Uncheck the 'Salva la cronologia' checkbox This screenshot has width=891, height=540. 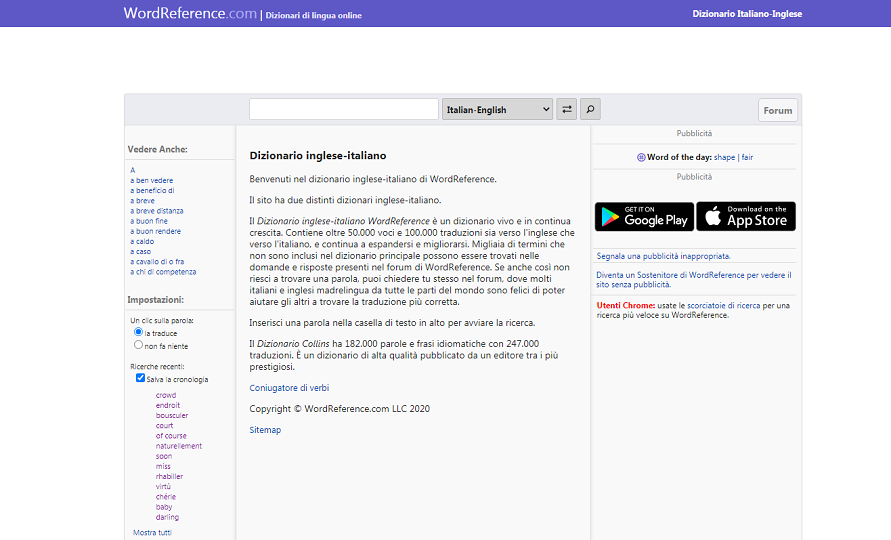[x=141, y=379]
